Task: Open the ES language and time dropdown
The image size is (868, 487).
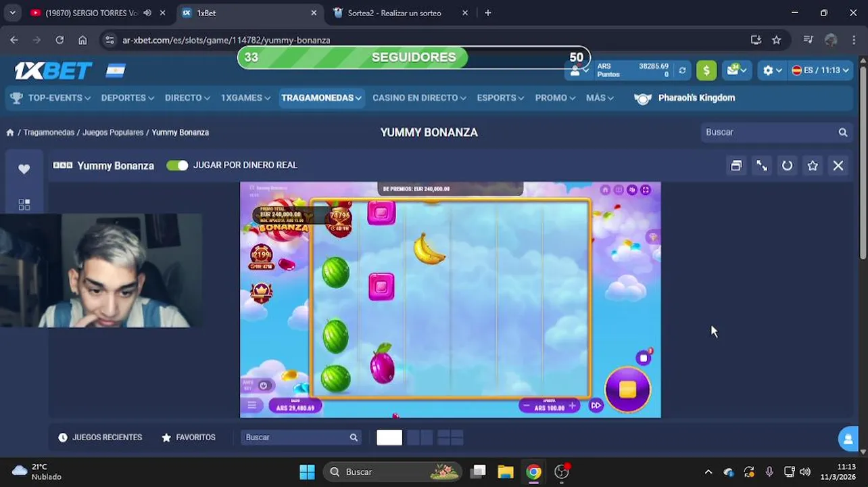Action: pyautogui.click(x=820, y=70)
